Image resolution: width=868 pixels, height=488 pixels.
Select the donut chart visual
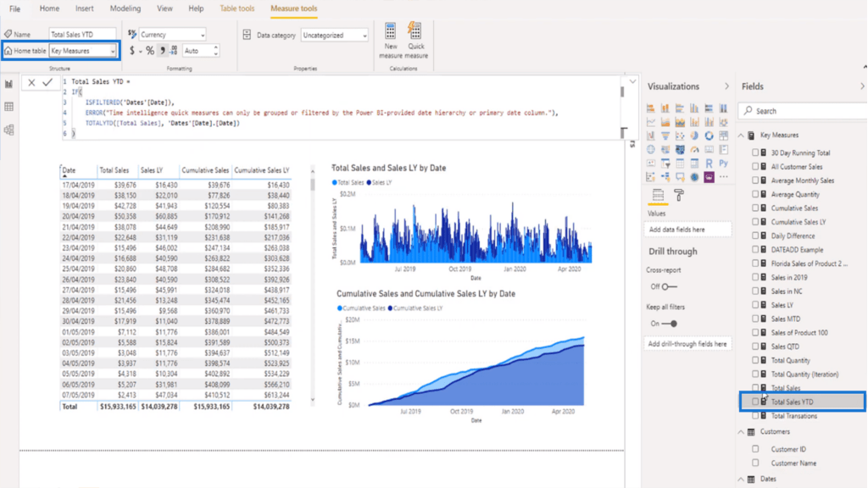[x=709, y=136]
